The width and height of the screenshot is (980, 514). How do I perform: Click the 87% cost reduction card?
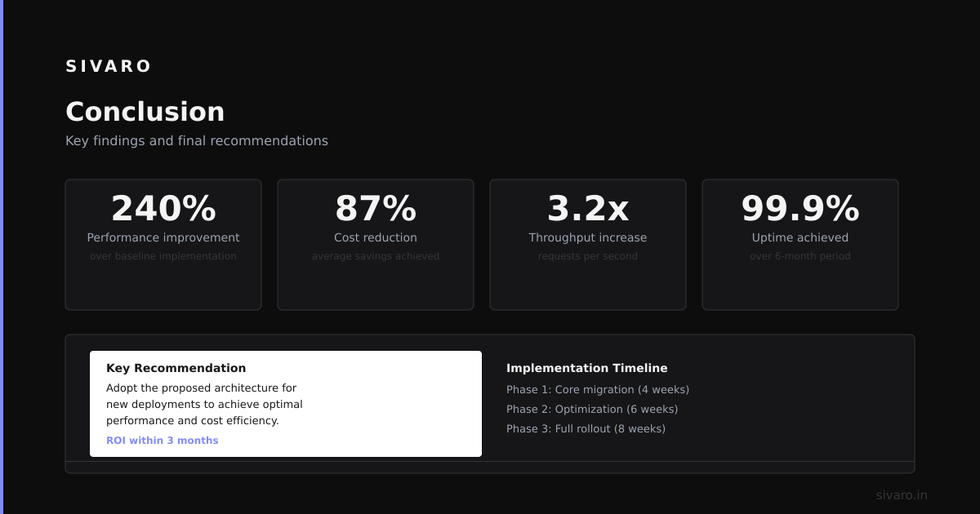pyautogui.click(x=376, y=245)
